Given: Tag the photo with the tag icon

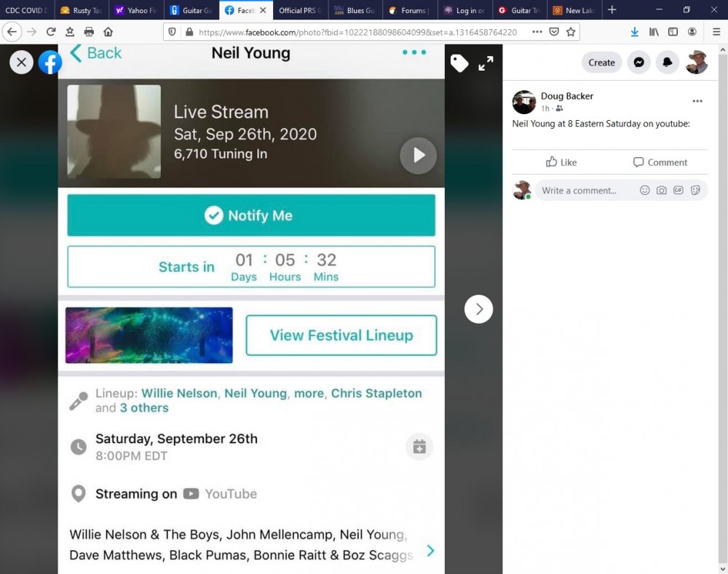Looking at the screenshot, I should point(459,63).
